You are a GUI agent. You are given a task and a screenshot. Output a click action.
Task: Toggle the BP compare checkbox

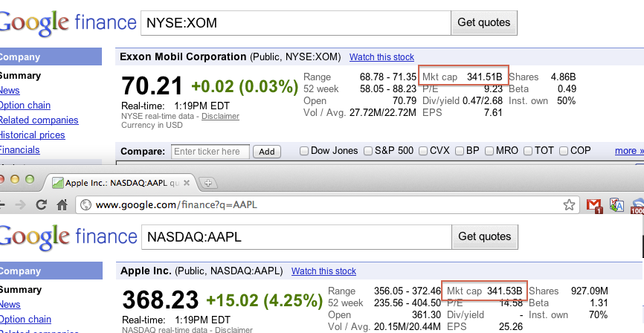[x=458, y=151]
